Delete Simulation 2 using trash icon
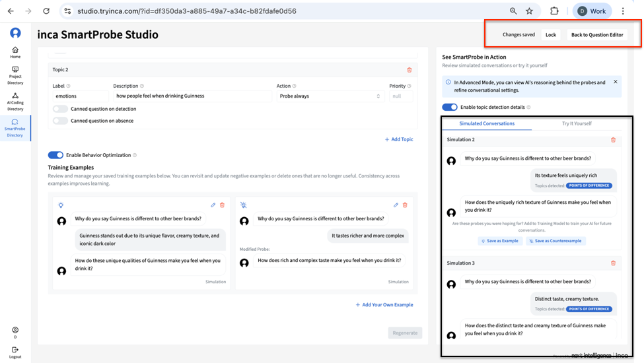This screenshot has height=363, width=644. click(613, 140)
